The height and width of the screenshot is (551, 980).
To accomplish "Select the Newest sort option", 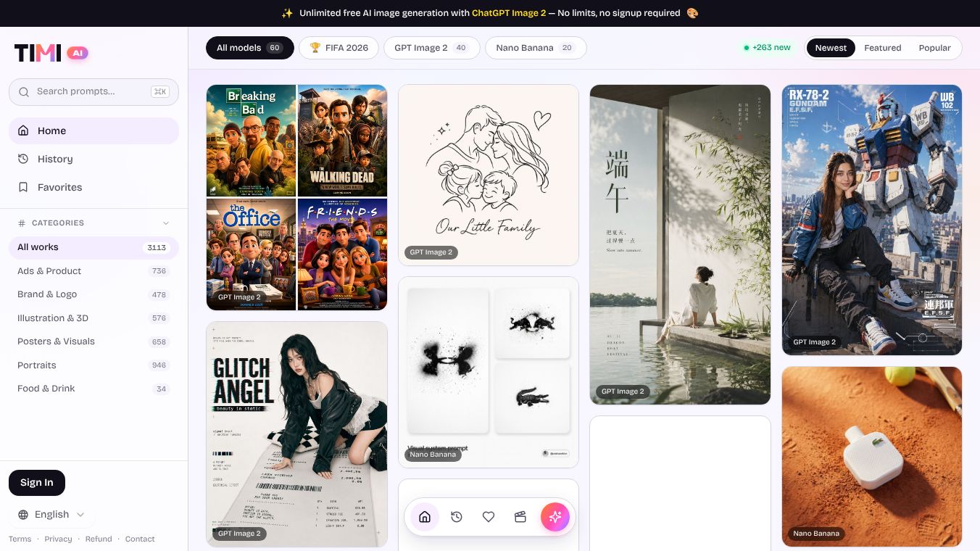I will click(x=831, y=48).
